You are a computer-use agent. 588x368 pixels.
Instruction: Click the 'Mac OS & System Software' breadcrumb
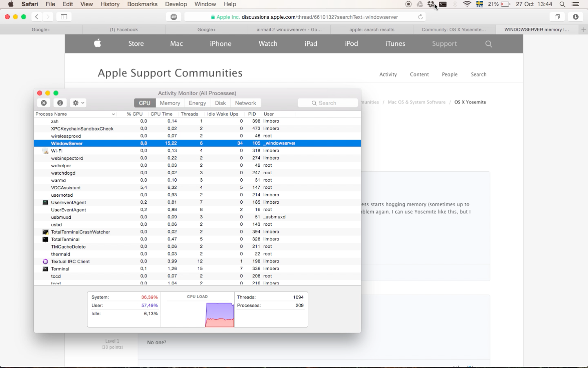[x=416, y=102]
